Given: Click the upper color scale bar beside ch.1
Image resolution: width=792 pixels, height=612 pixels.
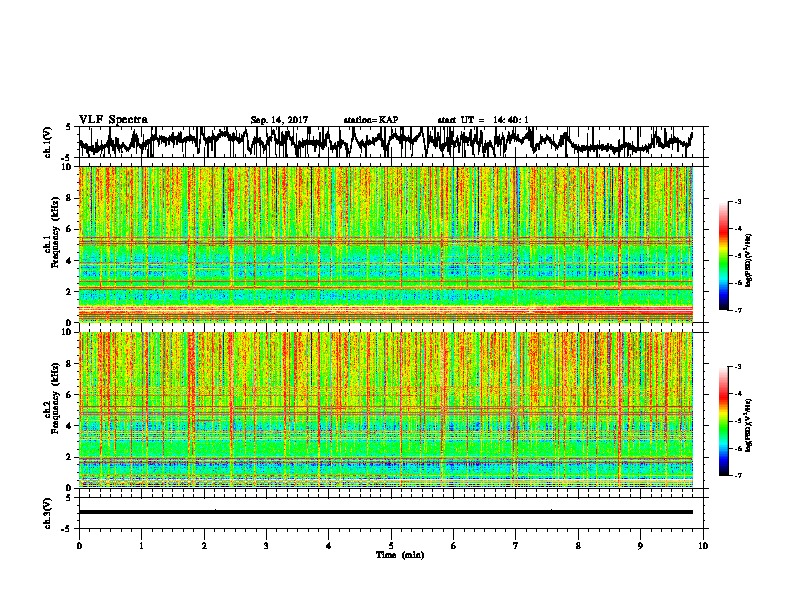Looking at the screenshot, I should (x=723, y=256).
